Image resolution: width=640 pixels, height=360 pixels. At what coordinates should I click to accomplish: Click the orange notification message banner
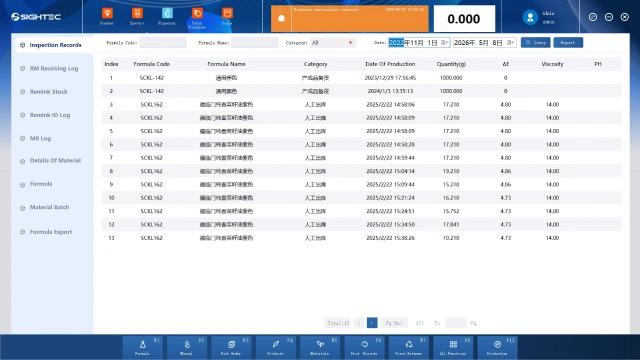360,19
